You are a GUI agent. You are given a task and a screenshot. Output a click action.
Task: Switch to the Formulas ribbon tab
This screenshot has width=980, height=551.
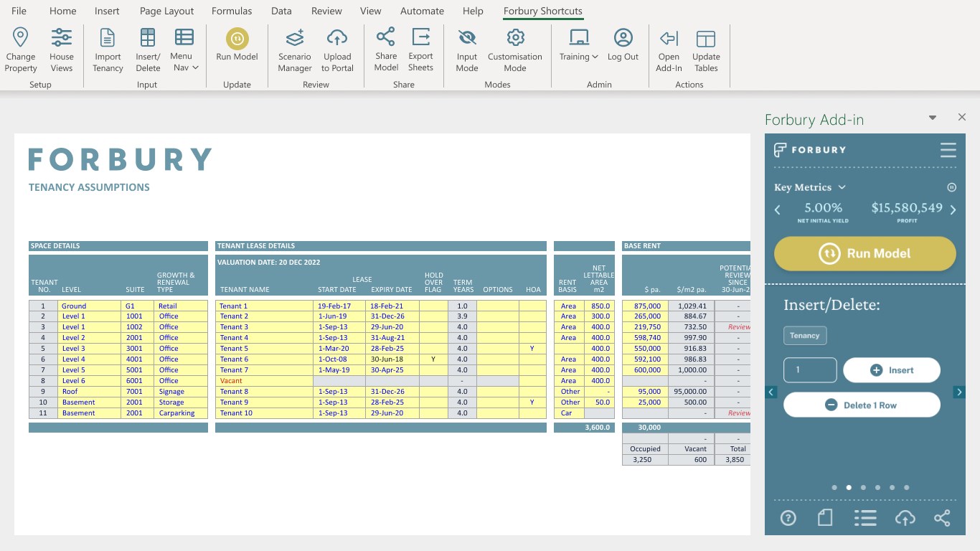232,11
